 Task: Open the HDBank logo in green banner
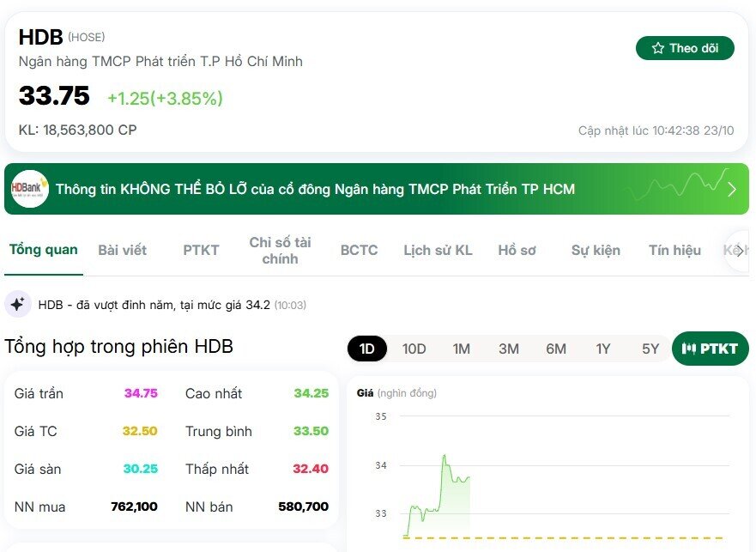(29, 189)
